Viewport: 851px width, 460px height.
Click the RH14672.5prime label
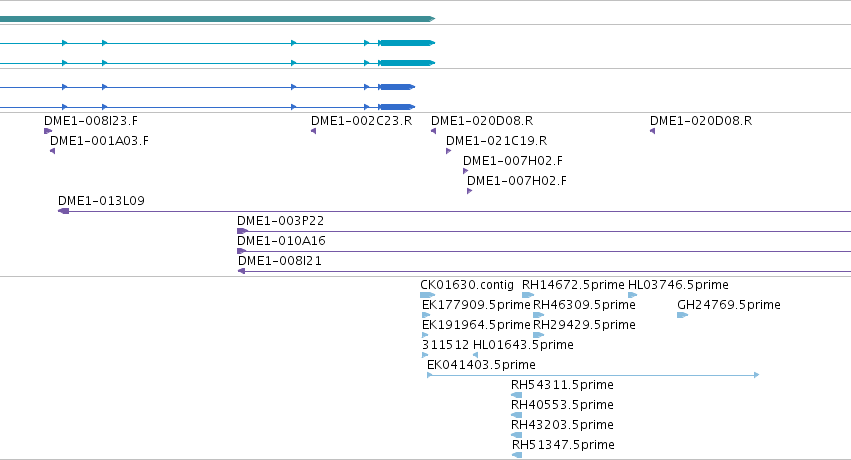point(573,285)
